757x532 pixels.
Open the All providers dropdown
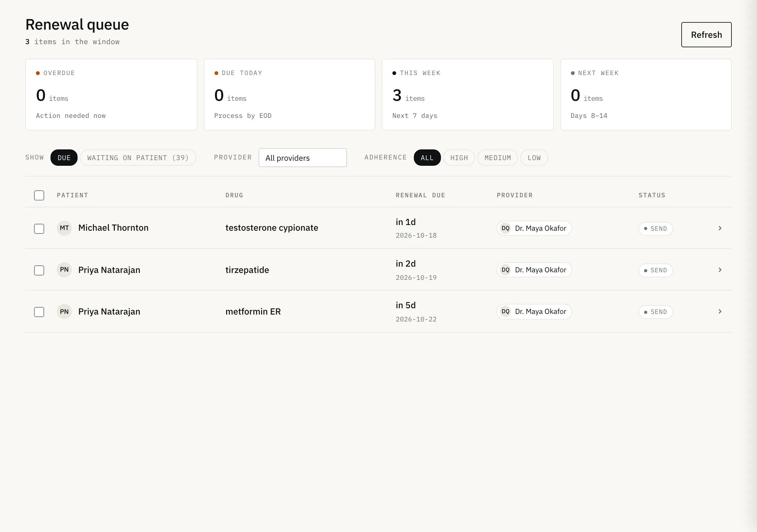pos(303,158)
